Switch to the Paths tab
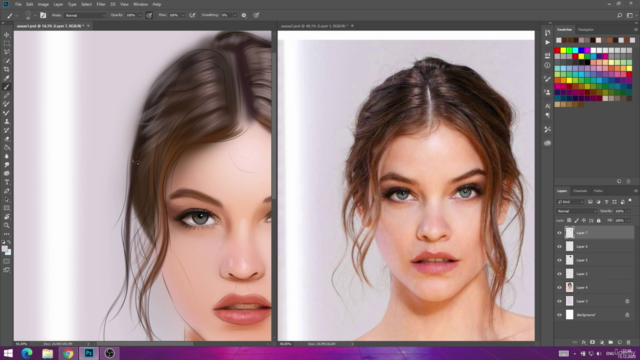 [598, 191]
